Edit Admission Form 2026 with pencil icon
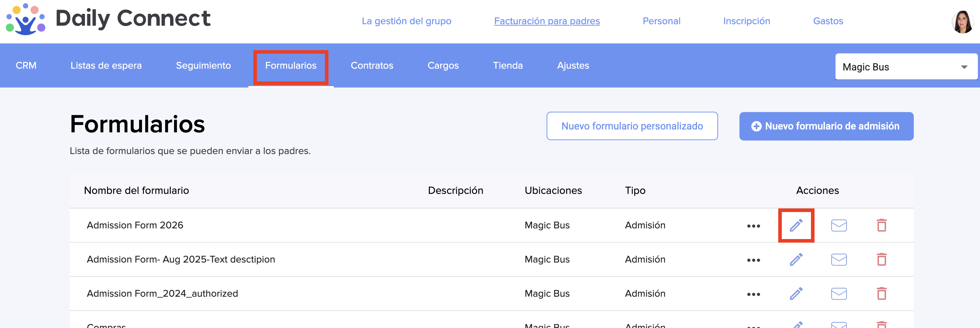This screenshot has height=328, width=980. [796, 225]
